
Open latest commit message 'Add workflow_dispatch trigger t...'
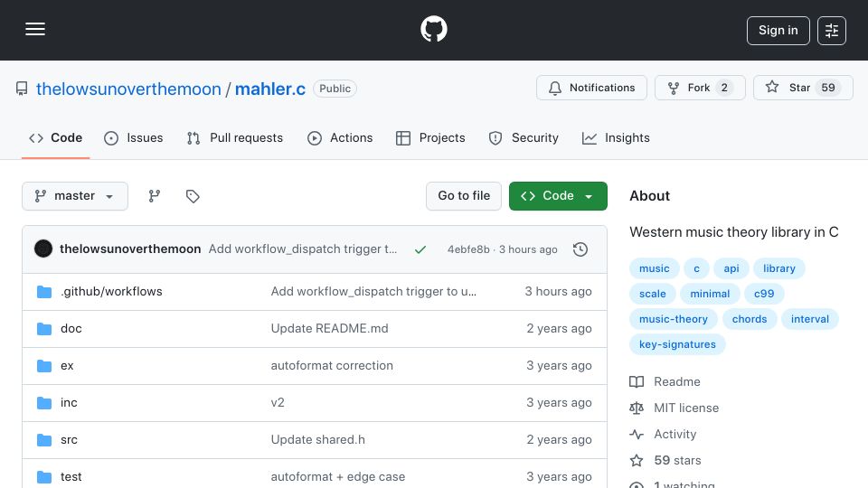click(x=303, y=249)
